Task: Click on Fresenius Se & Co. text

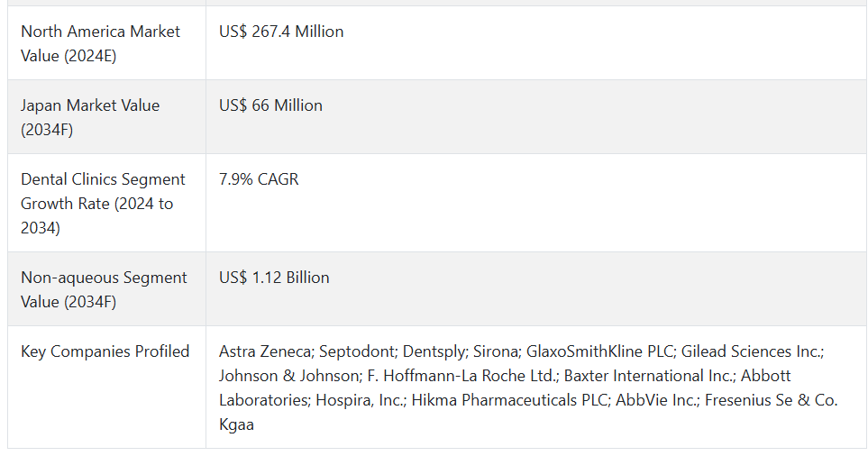Action: 772,400
